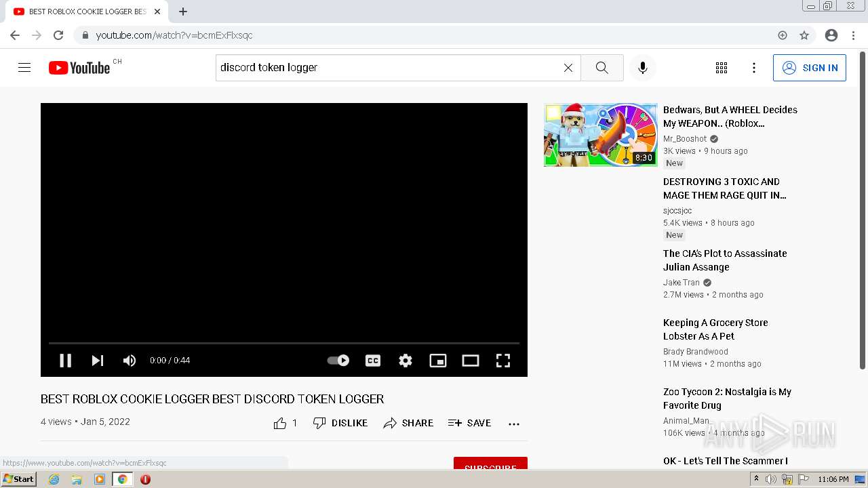The width and height of the screenshot is (868, 488).
Task: Open the Brady Brandwood channel name
Action: (x=696, y=352)
